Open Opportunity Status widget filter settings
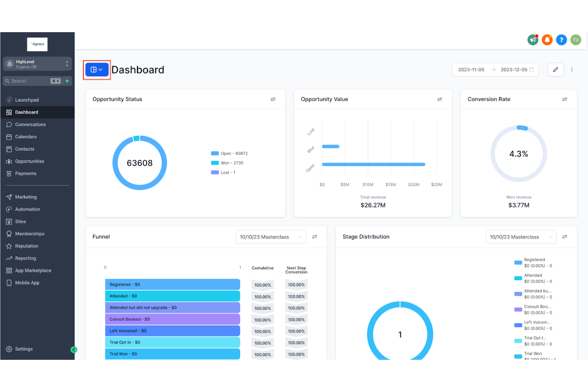Screen dimensions: 588x392 (273, 99)
